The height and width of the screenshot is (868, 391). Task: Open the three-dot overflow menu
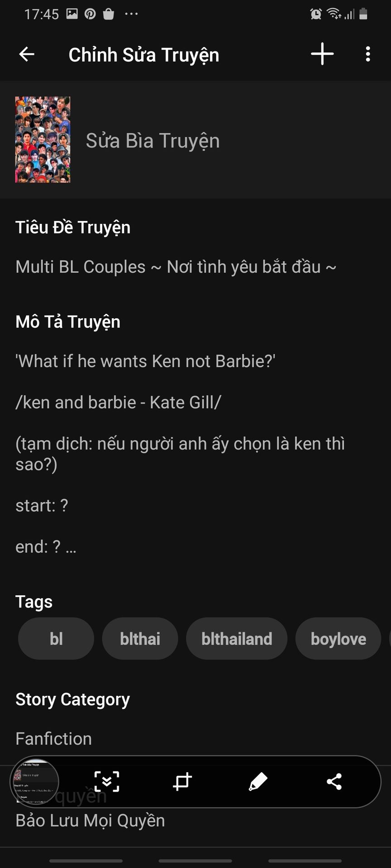click(368, 54)
